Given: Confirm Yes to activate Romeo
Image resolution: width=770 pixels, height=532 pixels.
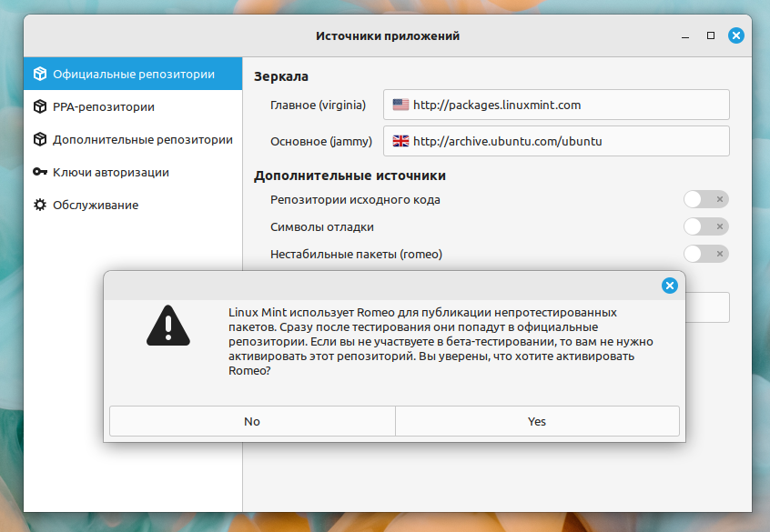Looking at the screenshot, I should point(537,421).
